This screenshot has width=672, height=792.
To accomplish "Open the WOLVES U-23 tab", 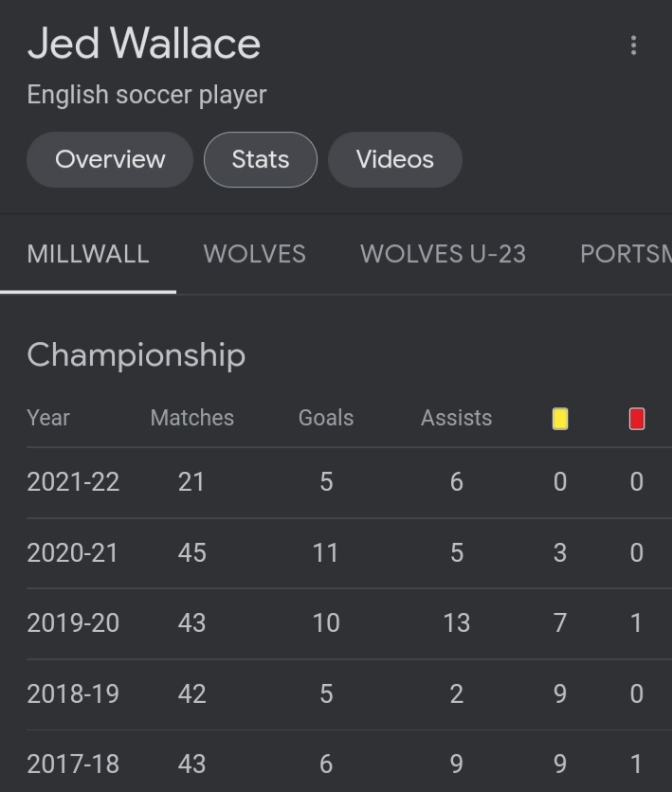I will click(443, 254).
